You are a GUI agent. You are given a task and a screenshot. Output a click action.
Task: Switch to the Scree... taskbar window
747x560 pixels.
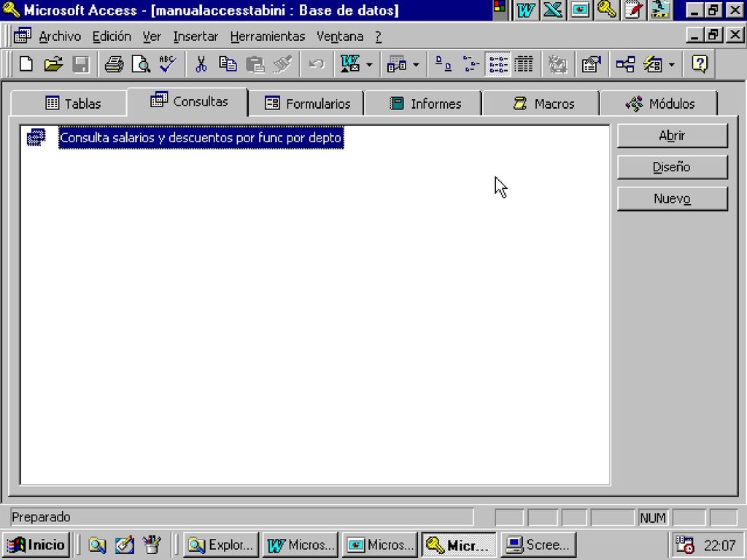click(x=538, y=545)
